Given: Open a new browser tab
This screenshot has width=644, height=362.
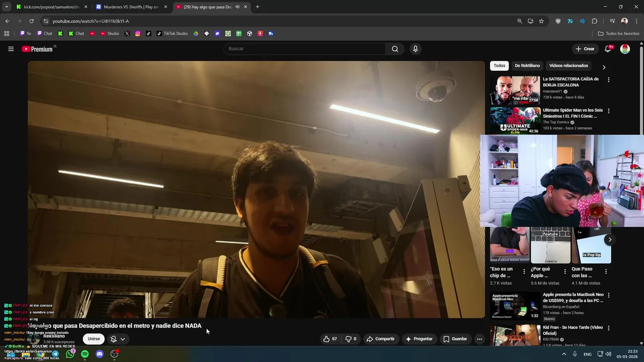Looking at the screenshot, I should pos(258,7).
